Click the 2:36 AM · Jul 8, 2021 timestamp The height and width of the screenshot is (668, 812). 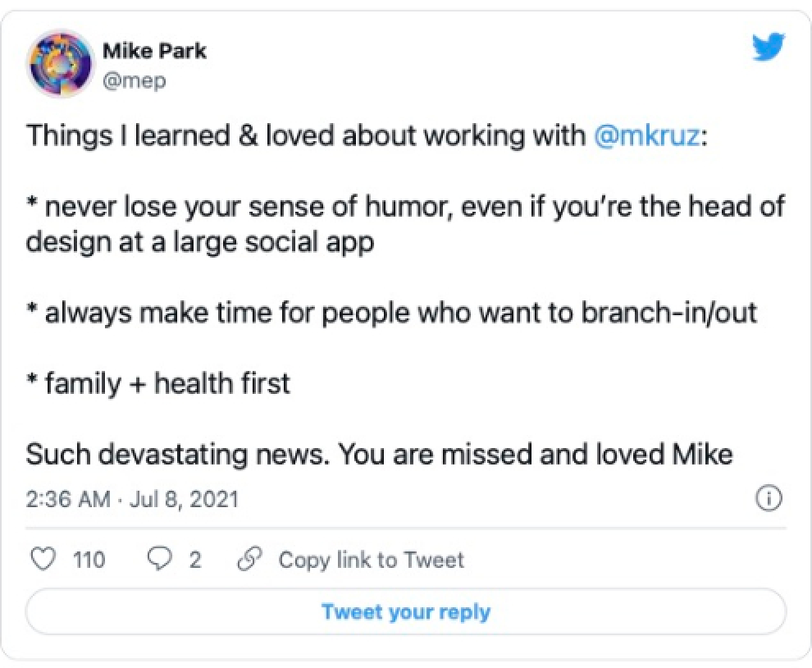click(x=132, y=499)
